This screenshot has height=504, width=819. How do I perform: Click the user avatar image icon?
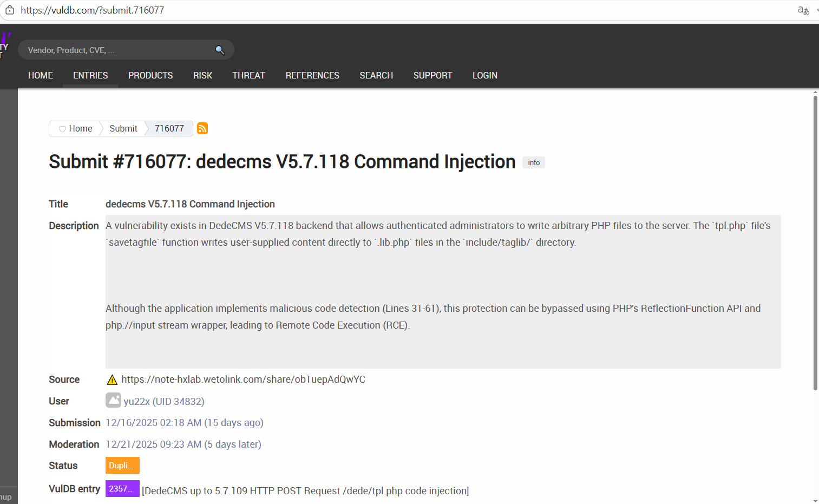[x=113, y=401]
